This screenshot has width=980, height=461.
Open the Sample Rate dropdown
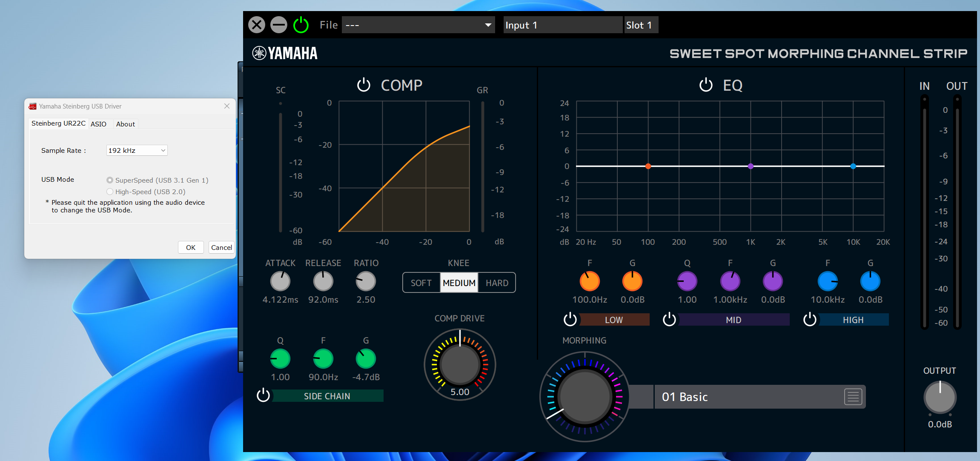(x=137, y=150)
